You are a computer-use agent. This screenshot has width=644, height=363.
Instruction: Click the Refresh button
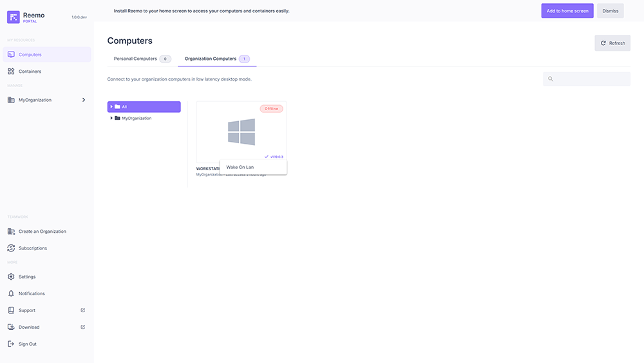tap(612, 43)
